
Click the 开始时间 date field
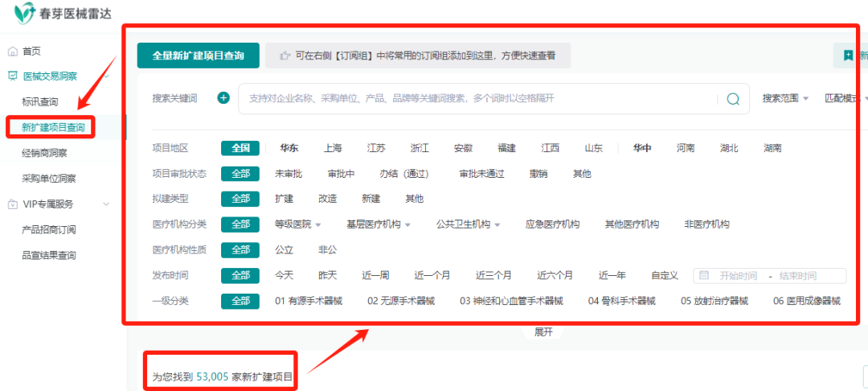pos(738,276)
